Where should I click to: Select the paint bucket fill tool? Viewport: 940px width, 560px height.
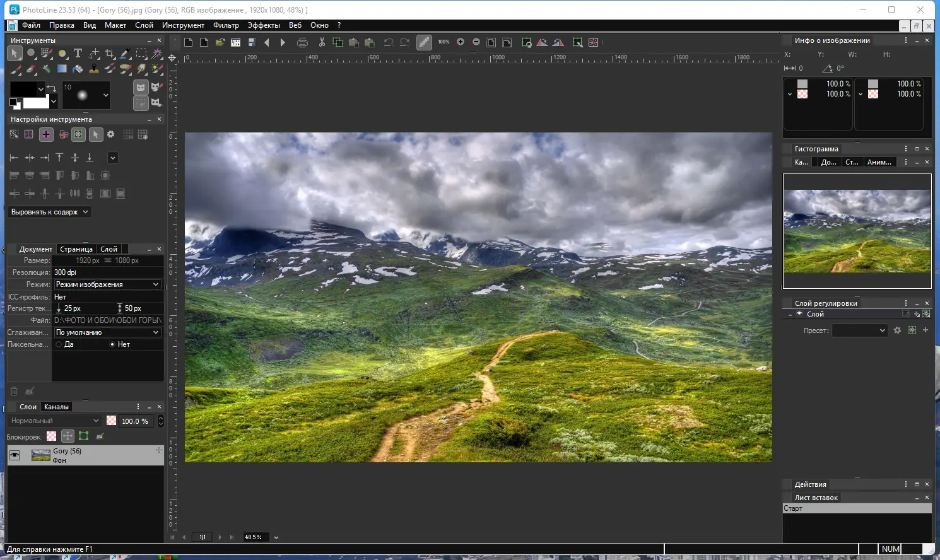click(x=78, y=69)
